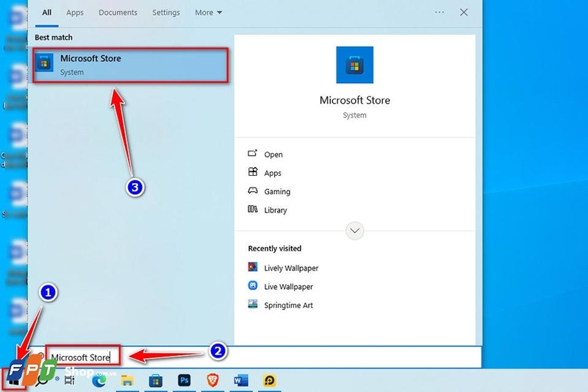Click the Microsoft Store icon in best match
The image size is (588, 392).
[x=44, y=63]
